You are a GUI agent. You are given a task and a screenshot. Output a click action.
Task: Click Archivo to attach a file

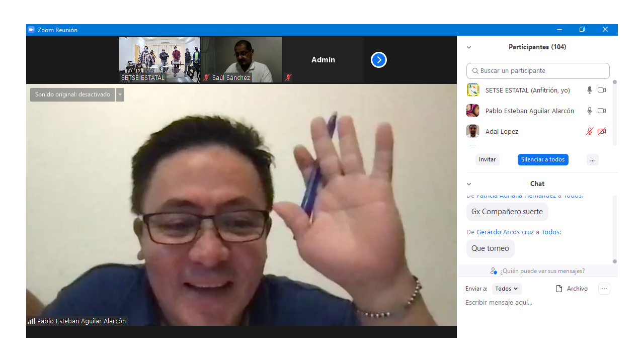pos(577,289)
